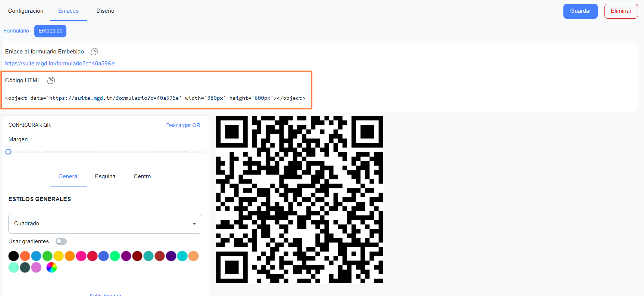Click the Margen slider handle

point(8,152)
